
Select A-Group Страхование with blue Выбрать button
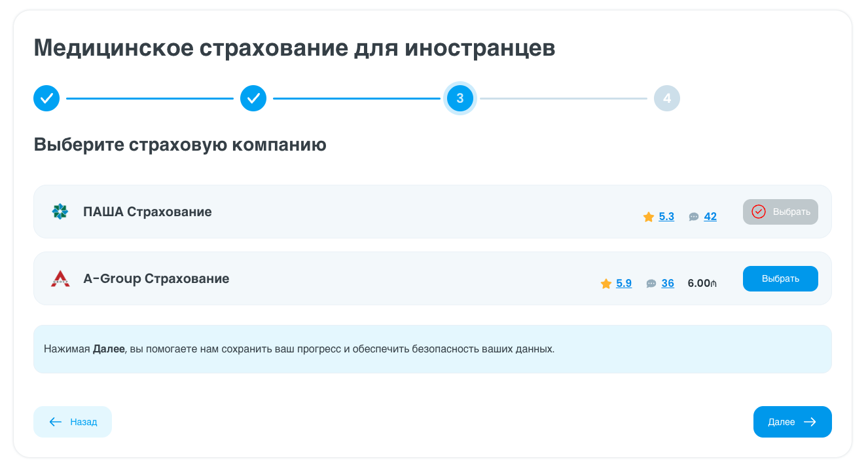(x=780, y=278)
